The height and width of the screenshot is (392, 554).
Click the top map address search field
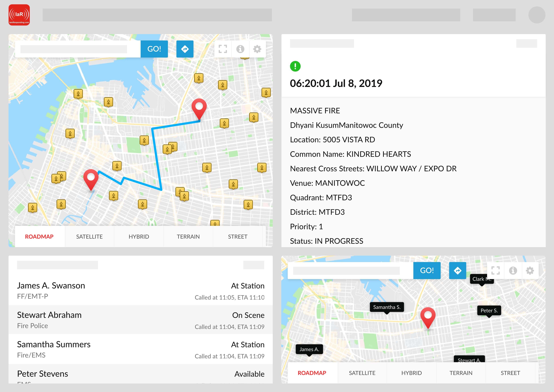(x=74, y=49)
